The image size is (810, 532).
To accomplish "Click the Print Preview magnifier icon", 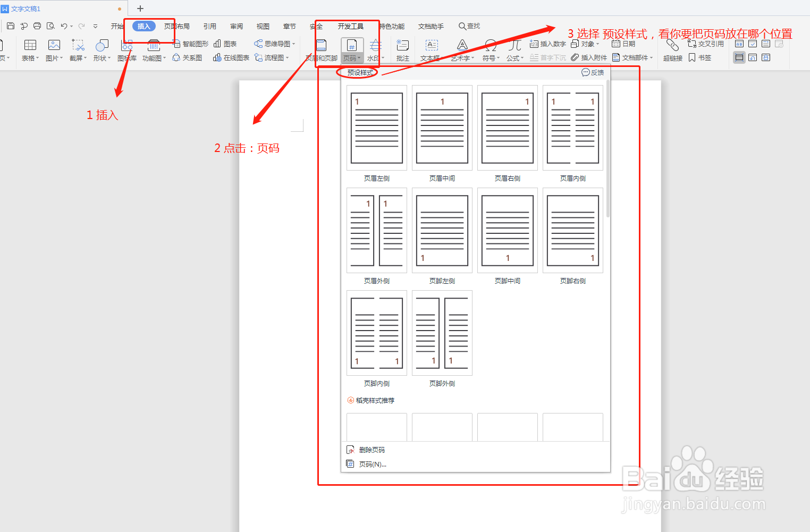I will point(50,26).
